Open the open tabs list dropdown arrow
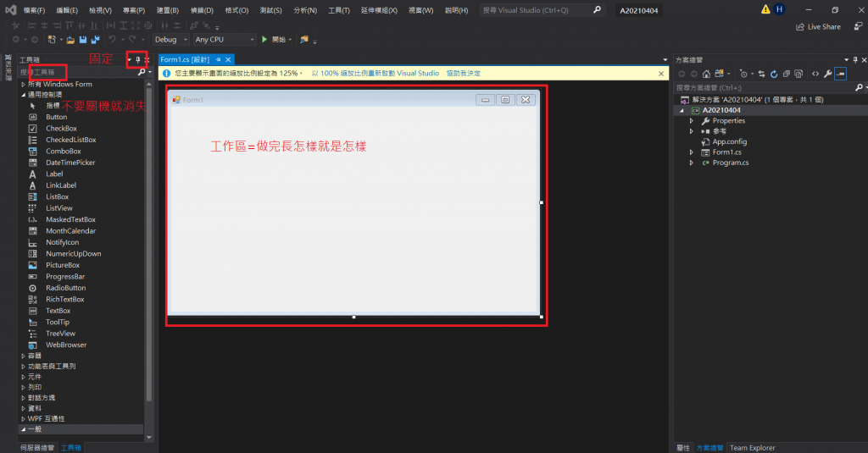The image size is (868, 453). click(665, 60)
